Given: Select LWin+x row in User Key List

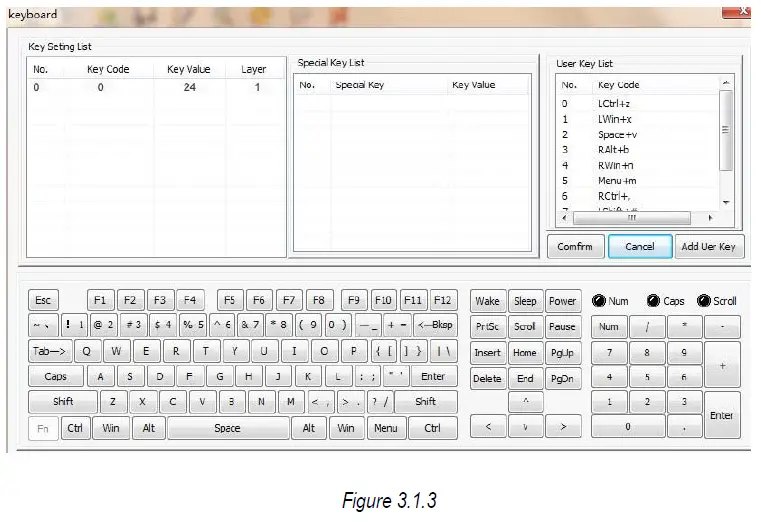Looking at the screenshot, I should coord(638,119).
